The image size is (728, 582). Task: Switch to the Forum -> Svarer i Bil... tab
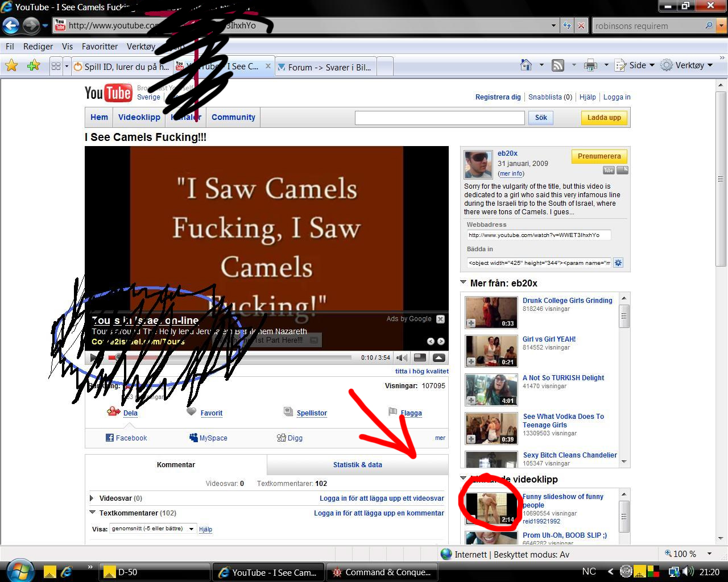pos(326,67)
